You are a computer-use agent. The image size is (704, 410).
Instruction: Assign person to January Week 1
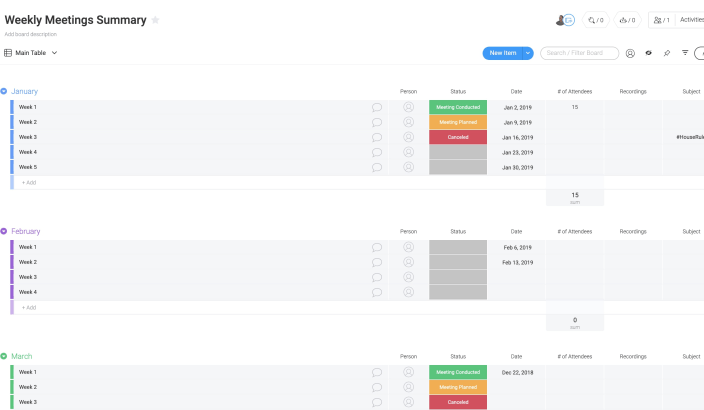coord(409,107)
